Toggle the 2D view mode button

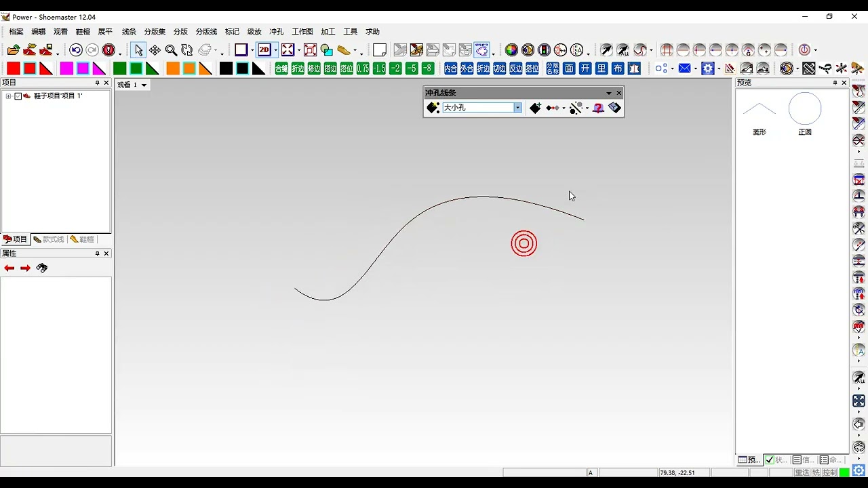coord(264,50)
